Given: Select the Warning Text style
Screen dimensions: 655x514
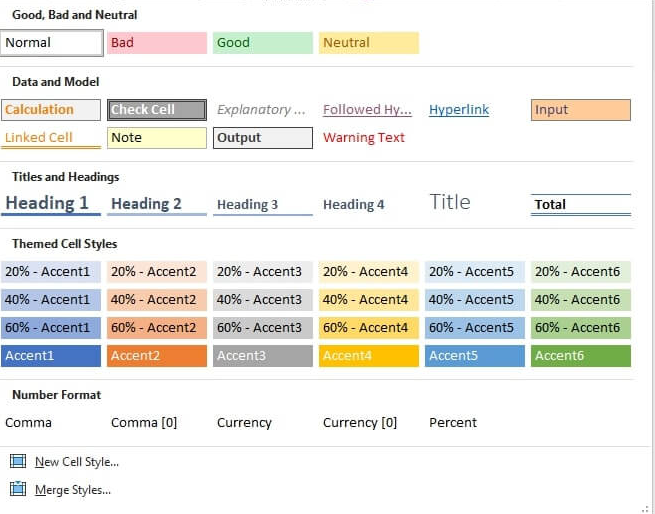Looking at the screenshot, I should [364, 138].
